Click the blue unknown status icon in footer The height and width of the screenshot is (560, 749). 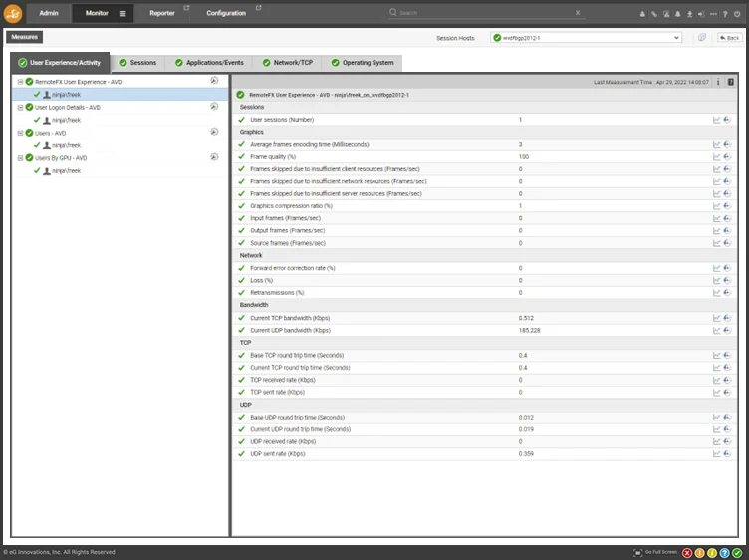(724, 553)
